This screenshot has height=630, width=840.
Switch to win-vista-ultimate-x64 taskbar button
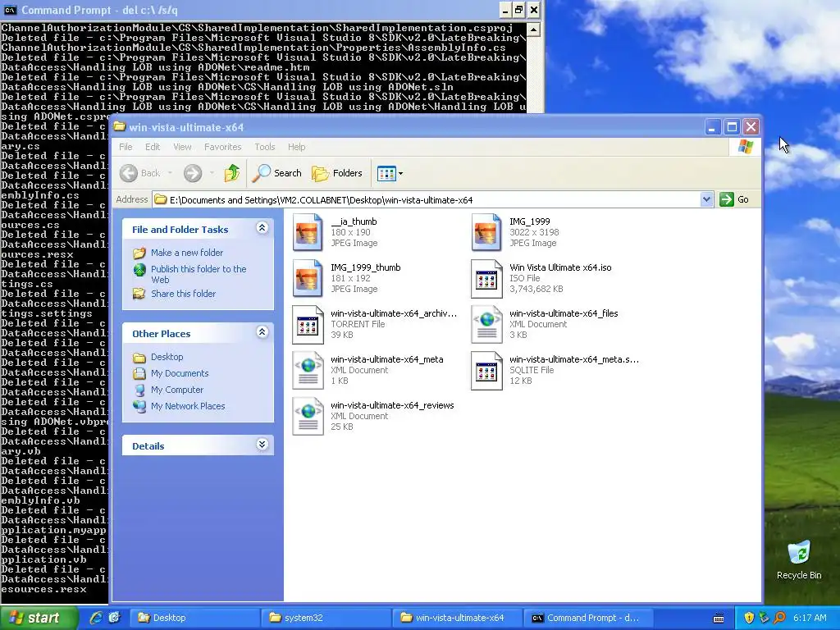(457, 618)
